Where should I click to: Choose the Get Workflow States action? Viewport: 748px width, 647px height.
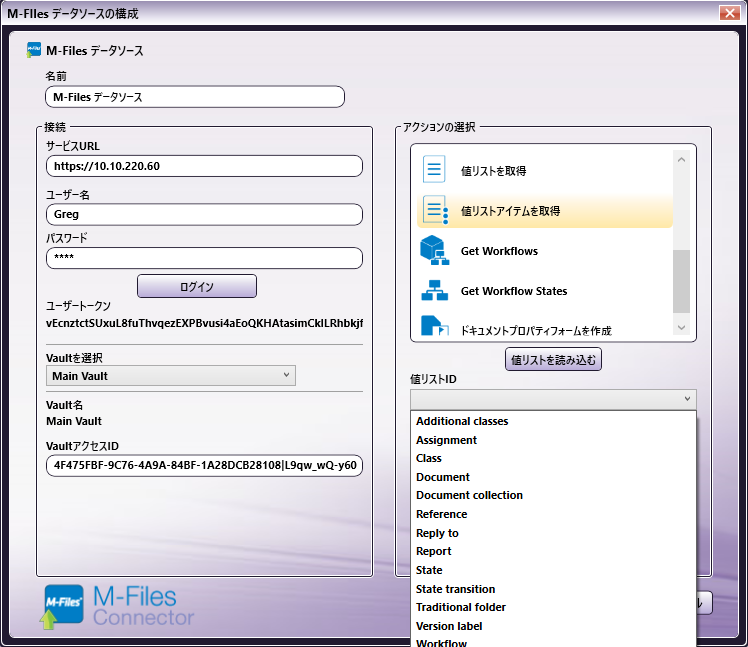pos(545,291)
